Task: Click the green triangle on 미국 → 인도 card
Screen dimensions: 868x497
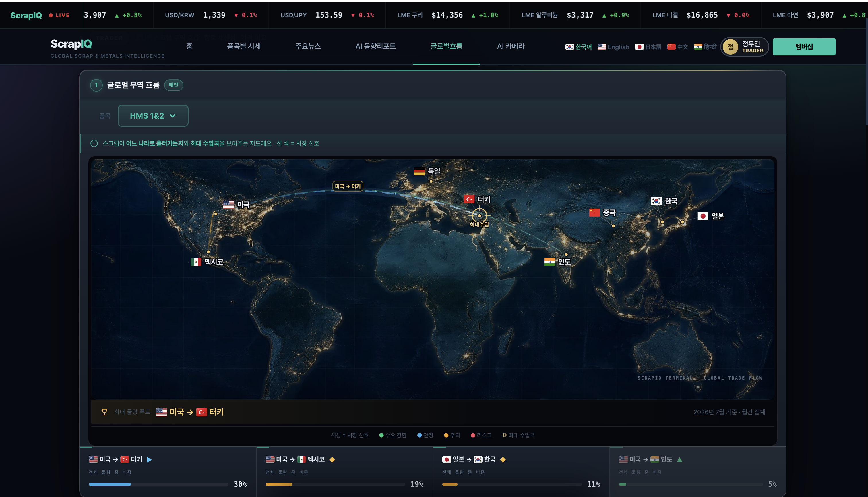Action: point(679,459)
